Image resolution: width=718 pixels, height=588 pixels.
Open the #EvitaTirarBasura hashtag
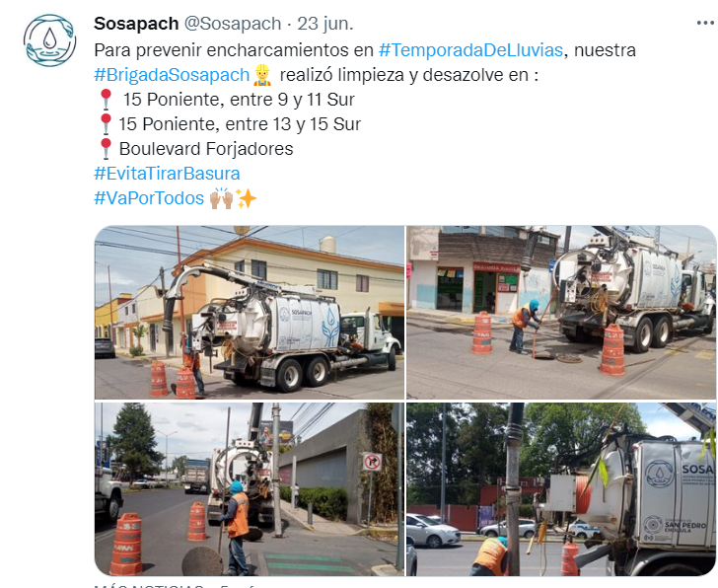pyautogui.click(x=167, y=174)
